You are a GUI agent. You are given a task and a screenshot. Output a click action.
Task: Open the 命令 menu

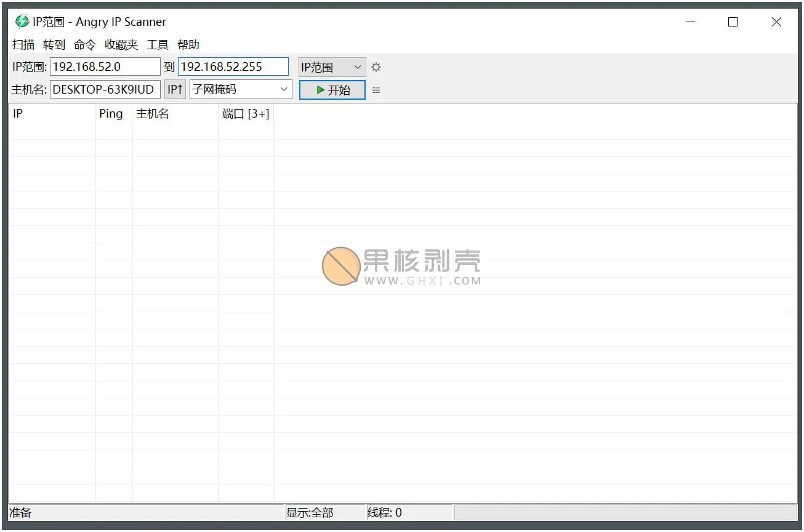85,44
